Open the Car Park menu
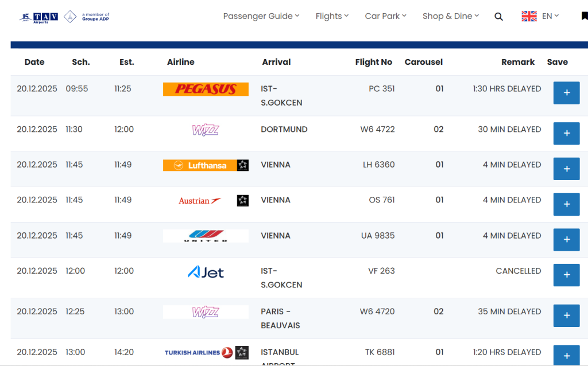This screenshot has width=588, height=366. point(385,16)
